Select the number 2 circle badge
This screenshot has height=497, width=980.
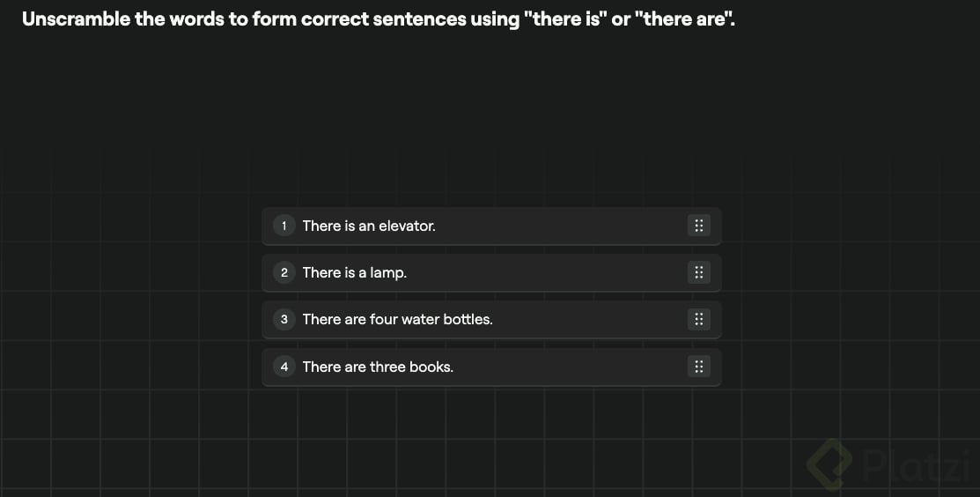click(x=284, y=272)
